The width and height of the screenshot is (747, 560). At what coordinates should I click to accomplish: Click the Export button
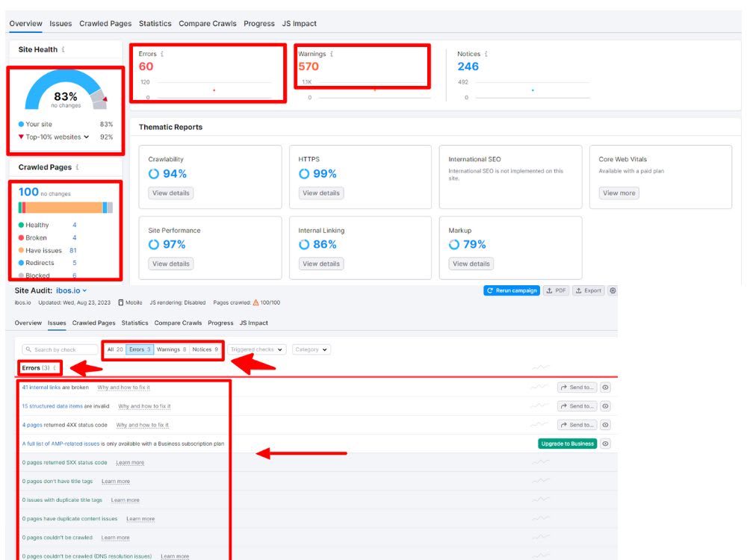coord(588,290)
